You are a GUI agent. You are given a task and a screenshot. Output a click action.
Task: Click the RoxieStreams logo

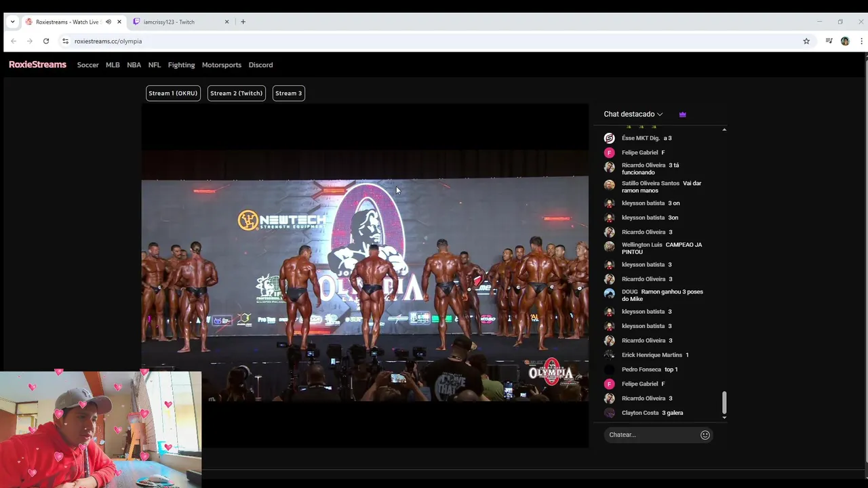click(37, 65)
